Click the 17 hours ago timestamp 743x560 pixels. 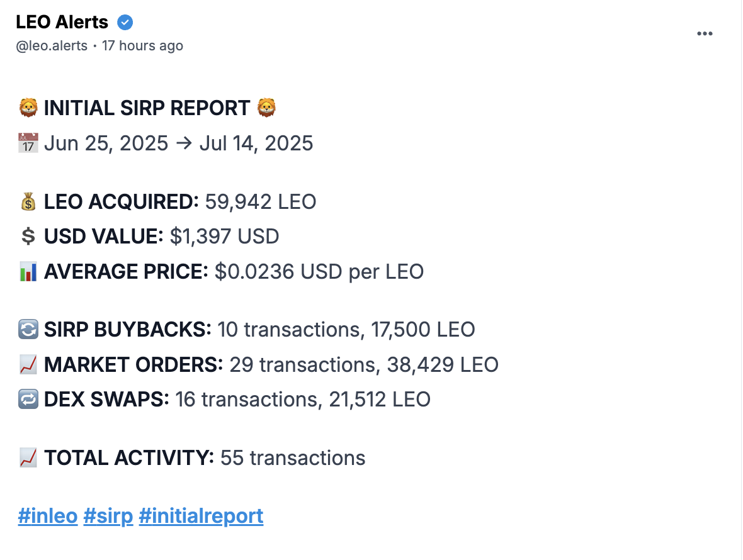(x=143, y=46)
